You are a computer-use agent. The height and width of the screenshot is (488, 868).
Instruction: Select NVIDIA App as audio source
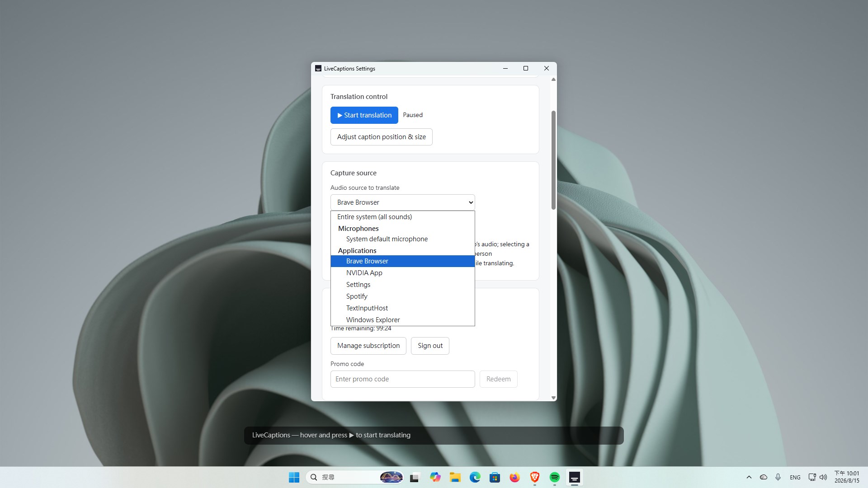point(403,273)
